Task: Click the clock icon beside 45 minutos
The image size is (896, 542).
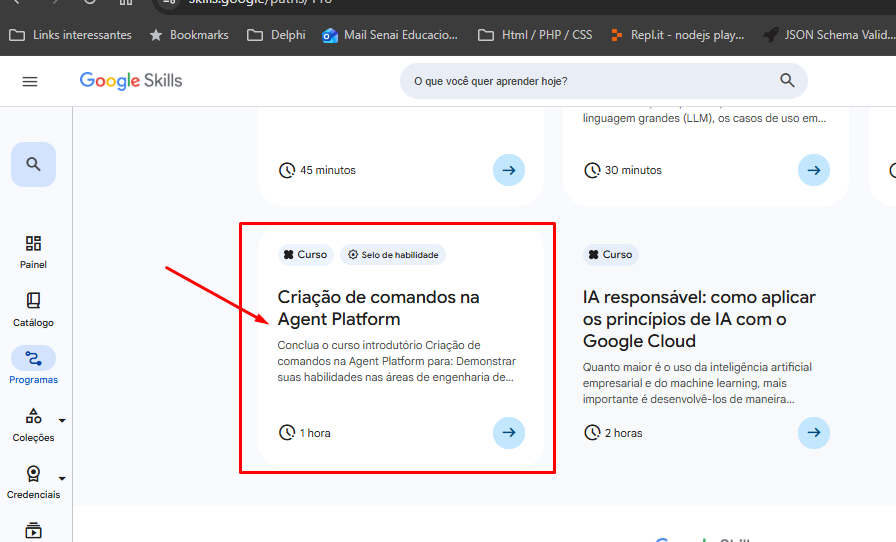Action: tap(287, 170)
